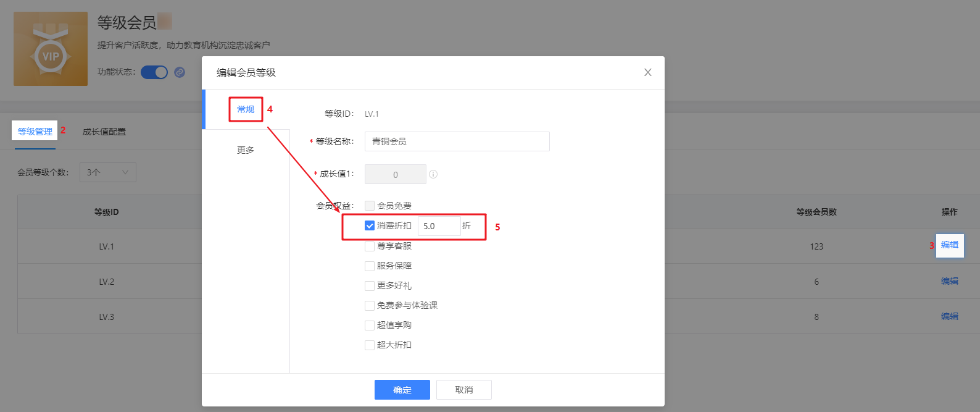Click 编辑 link for LV.2 row
This screenshot has height=412, width=980.
click(x=950, y=281)
